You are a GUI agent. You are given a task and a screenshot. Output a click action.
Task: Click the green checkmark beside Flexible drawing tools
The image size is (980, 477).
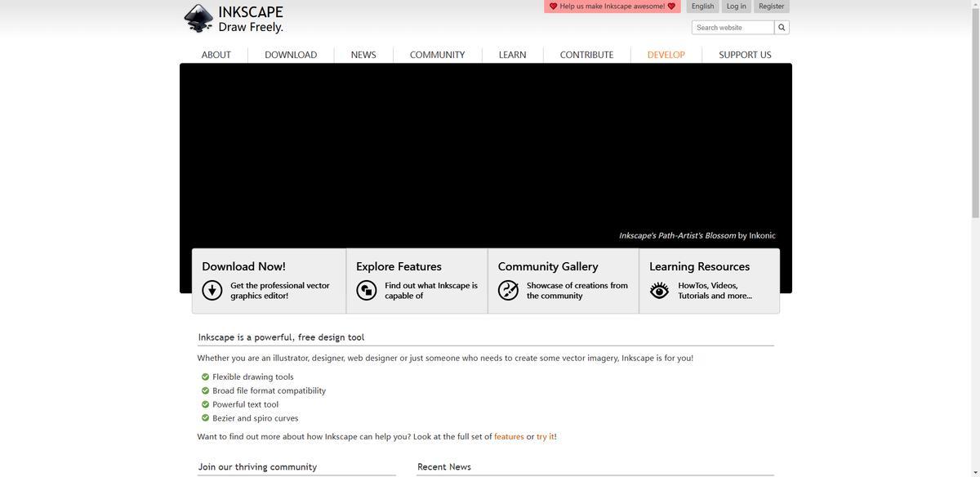205,377
